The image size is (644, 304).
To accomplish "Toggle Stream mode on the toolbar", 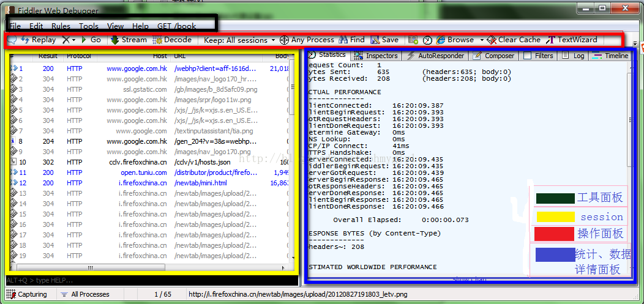I will pos(129,40).
